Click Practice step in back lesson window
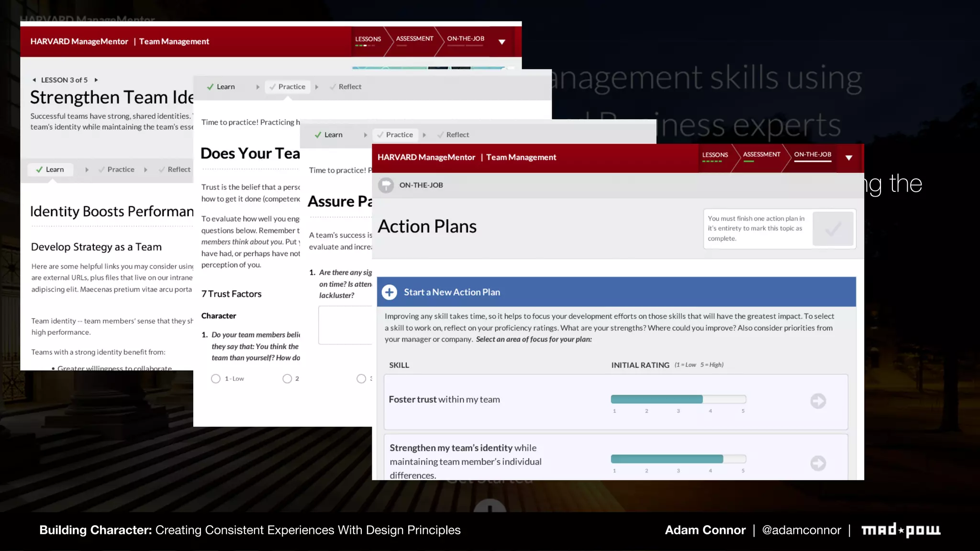The image size is (980, 551). point(116,169)
